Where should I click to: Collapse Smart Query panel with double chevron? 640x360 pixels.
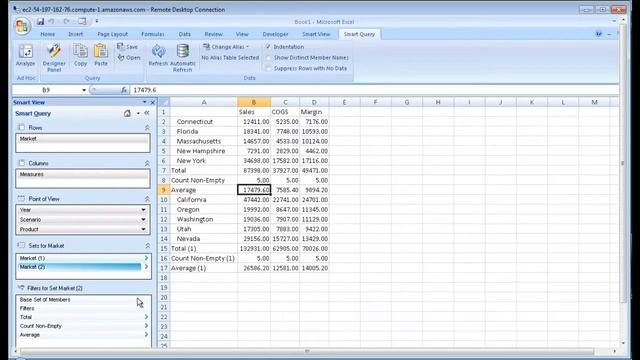click(147, 113)
